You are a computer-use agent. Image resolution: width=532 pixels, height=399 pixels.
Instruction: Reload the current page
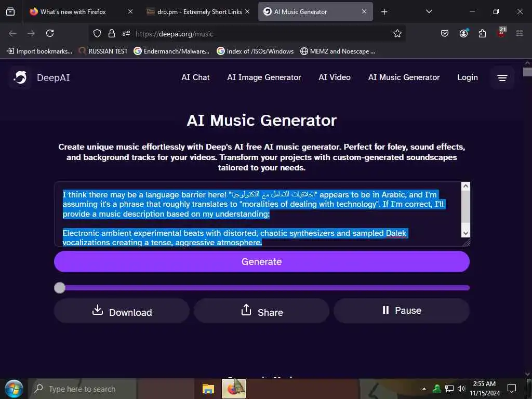(50, 33)
